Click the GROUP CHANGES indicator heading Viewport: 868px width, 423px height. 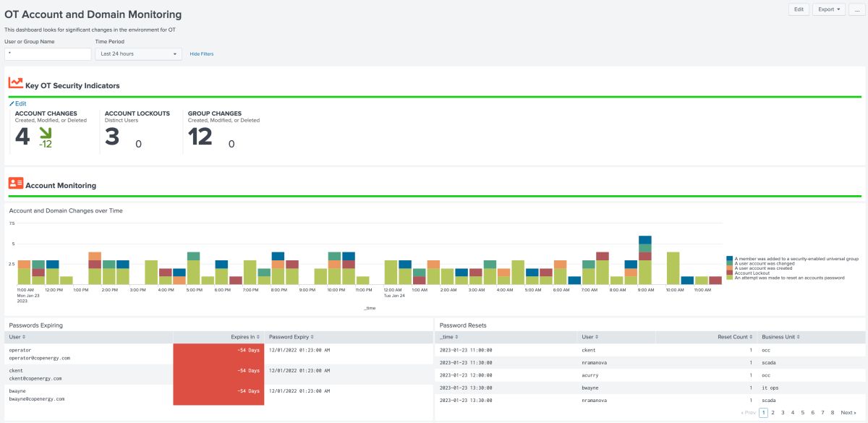215,114
